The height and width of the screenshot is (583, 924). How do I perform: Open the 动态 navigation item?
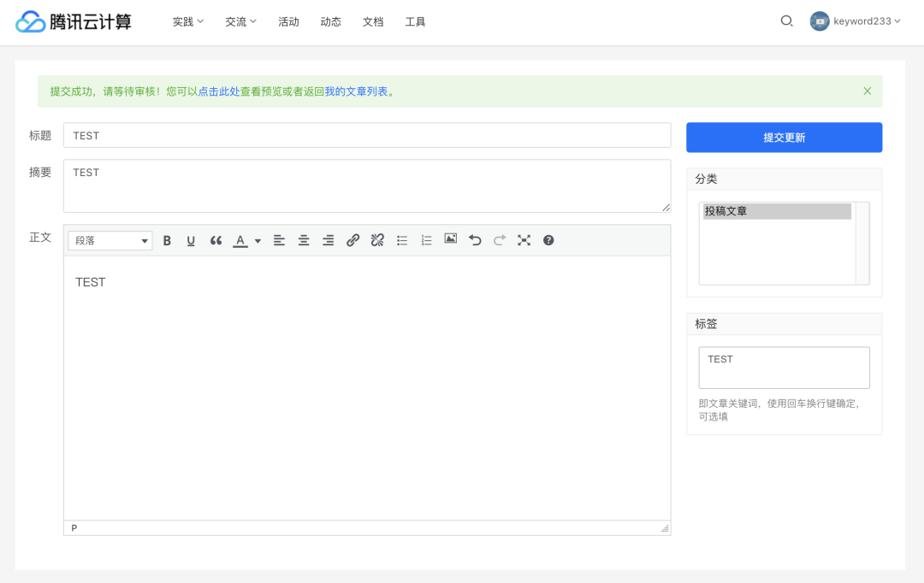(x=330, y=21)
